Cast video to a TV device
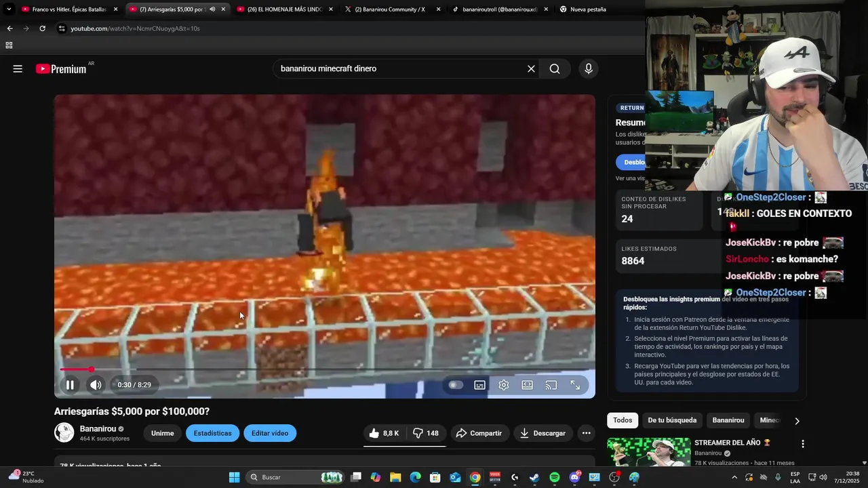 tap(551, 385)
